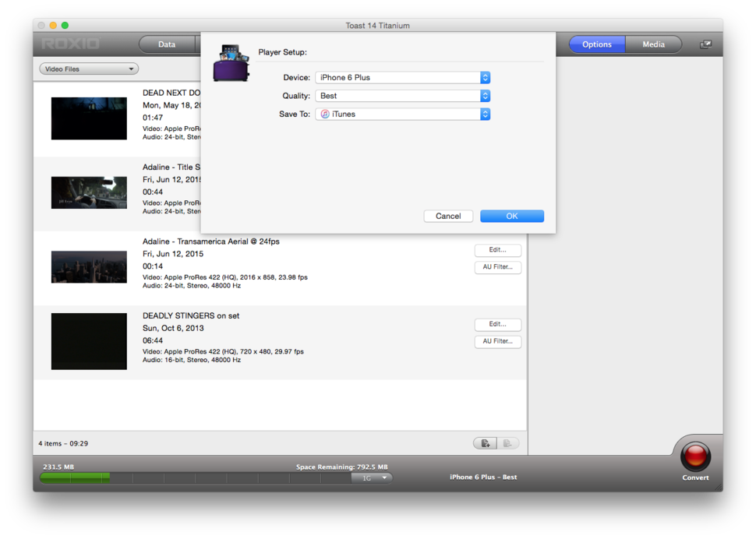Click AU Filter for DEADLY STINGERS on set
Screen dimensions: 756x539
pyautogui.click(x=497, y=341)
